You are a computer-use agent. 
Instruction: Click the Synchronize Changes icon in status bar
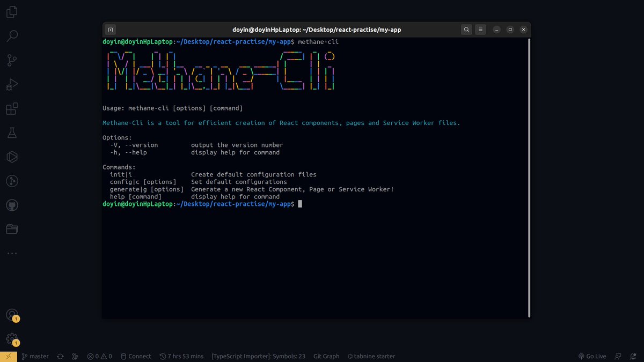(60, 356)
